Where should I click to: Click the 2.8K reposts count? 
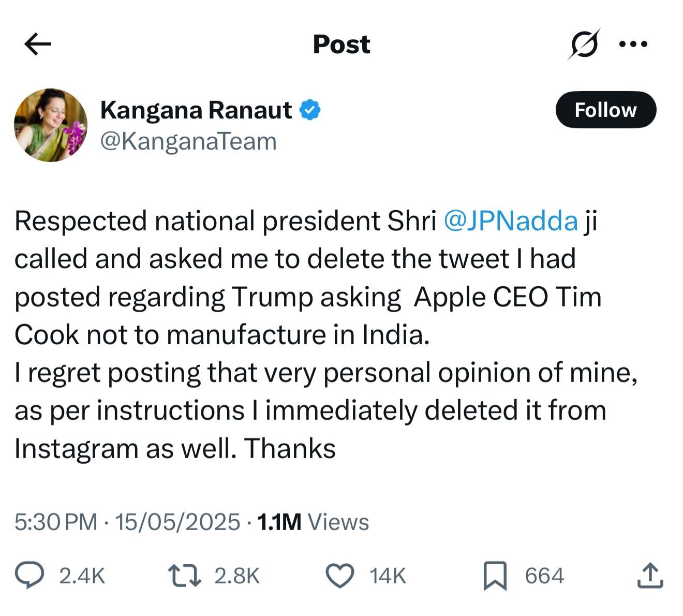(x=236, y=576)
